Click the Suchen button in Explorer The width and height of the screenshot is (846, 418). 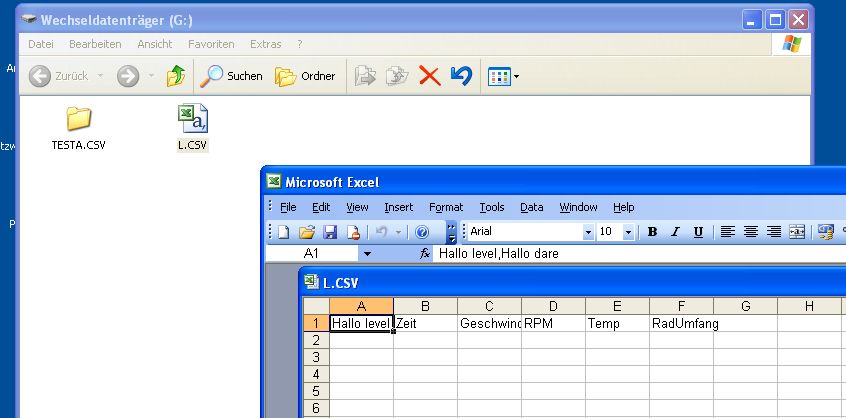(232, 76)
